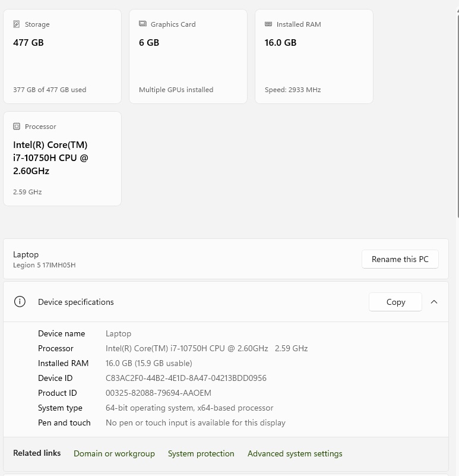This screenshot has height=476, width=459.
Task: Copy the device specifications
Action: click(x=395, y=302)
